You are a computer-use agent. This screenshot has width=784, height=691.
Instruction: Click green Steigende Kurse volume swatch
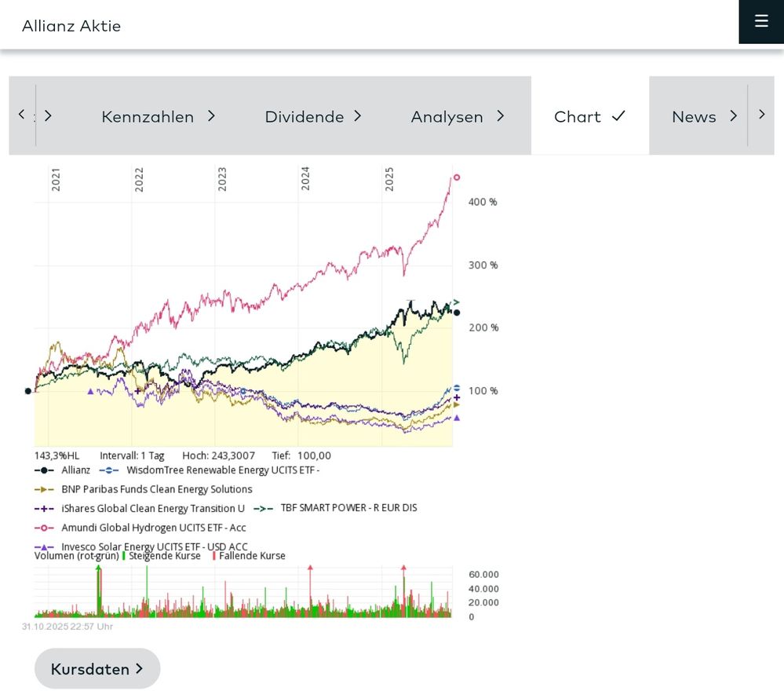(x=124, y=556)
